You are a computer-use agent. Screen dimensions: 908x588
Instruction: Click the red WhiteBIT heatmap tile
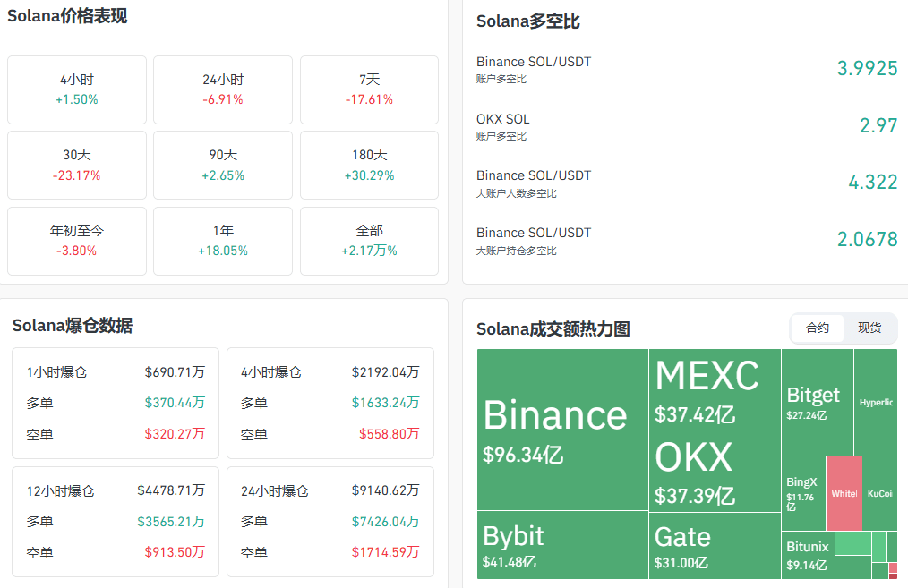[844, 493]
